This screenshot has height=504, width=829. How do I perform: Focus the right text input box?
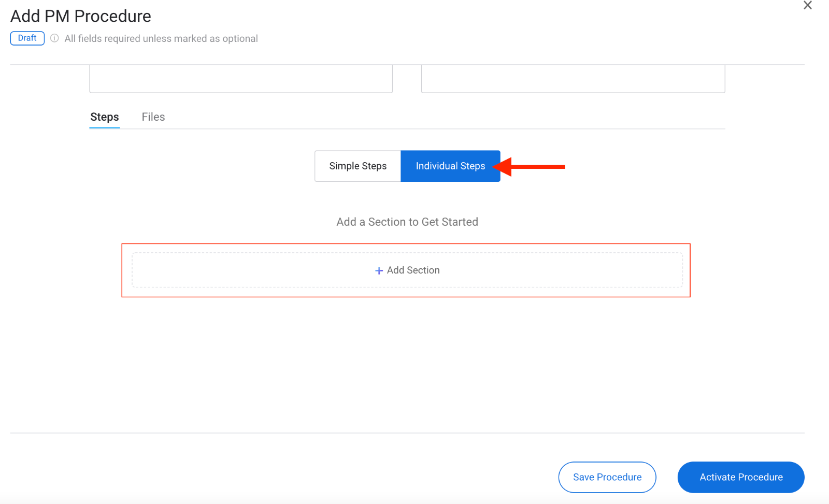click(573, 79)
